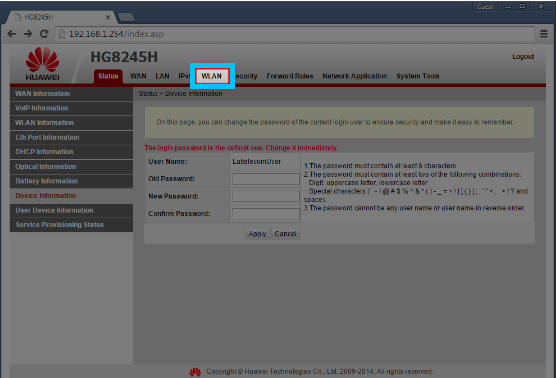556x378 pixels.
Task: Click the address bar with 192.168.1.254/index.asp
Action: [x=294, y=34]
